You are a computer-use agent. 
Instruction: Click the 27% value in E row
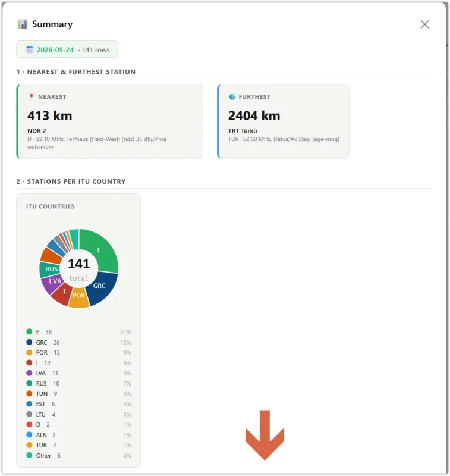tap(125, 332)
